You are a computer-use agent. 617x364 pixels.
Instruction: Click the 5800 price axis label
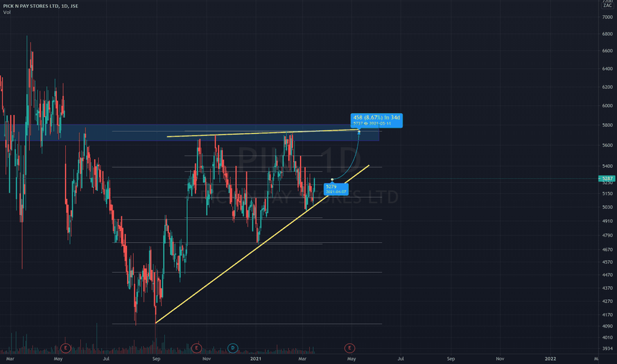point(607,125)
